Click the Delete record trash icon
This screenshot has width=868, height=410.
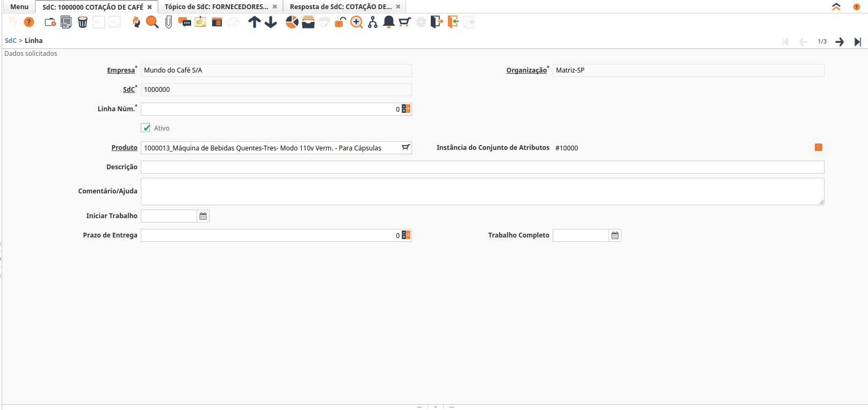click(83, 22)
